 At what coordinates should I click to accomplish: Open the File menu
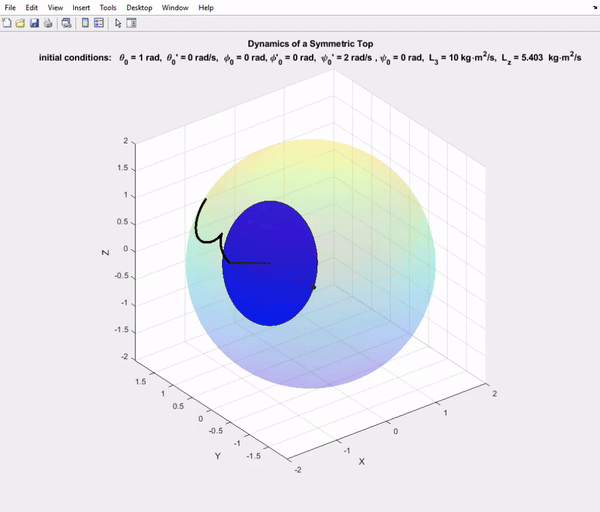(x=10, y=8)
